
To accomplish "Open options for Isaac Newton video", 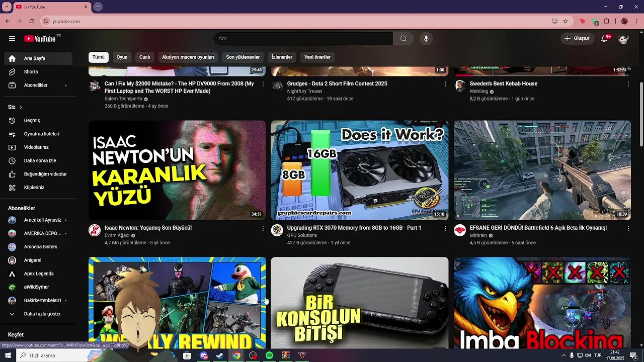I will tap(263, 228).
